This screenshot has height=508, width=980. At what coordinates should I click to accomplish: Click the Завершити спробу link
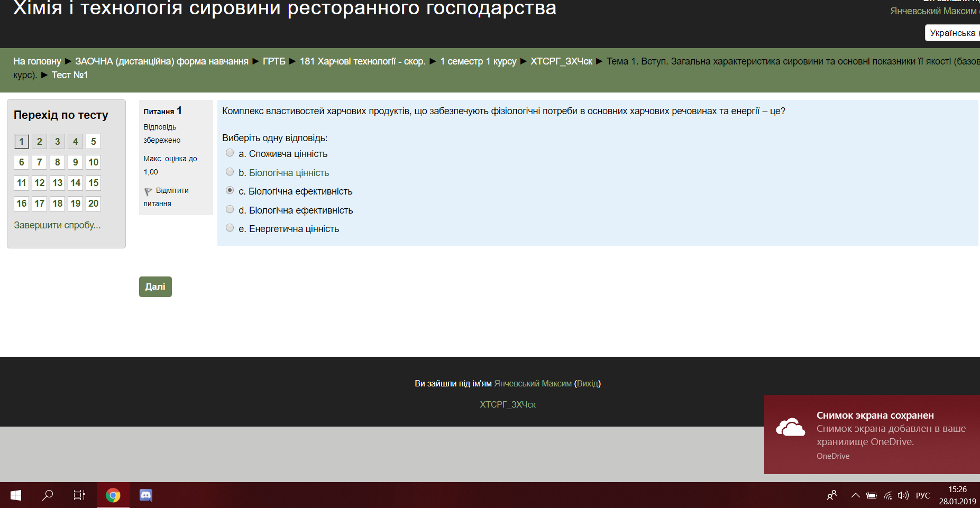pos(57,225)
